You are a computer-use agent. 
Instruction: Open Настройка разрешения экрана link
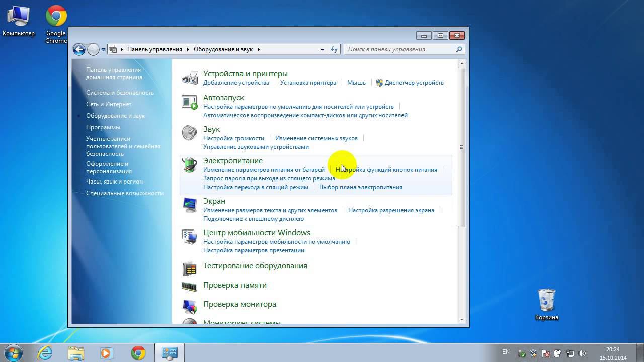point(391,210)
